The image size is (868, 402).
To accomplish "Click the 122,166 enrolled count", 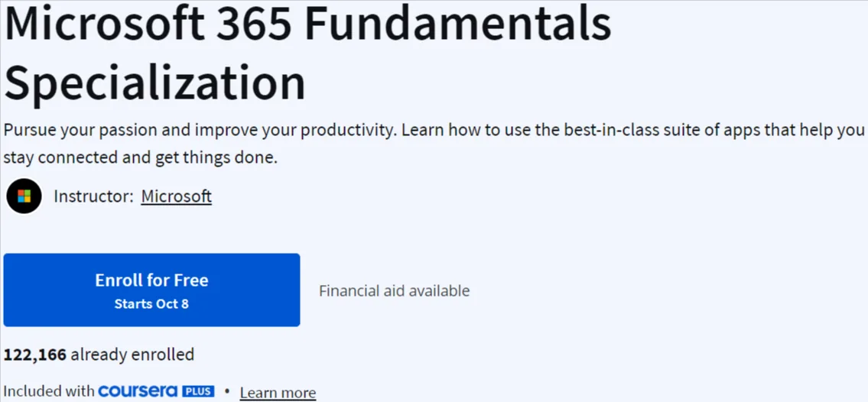I will point(35,354).
